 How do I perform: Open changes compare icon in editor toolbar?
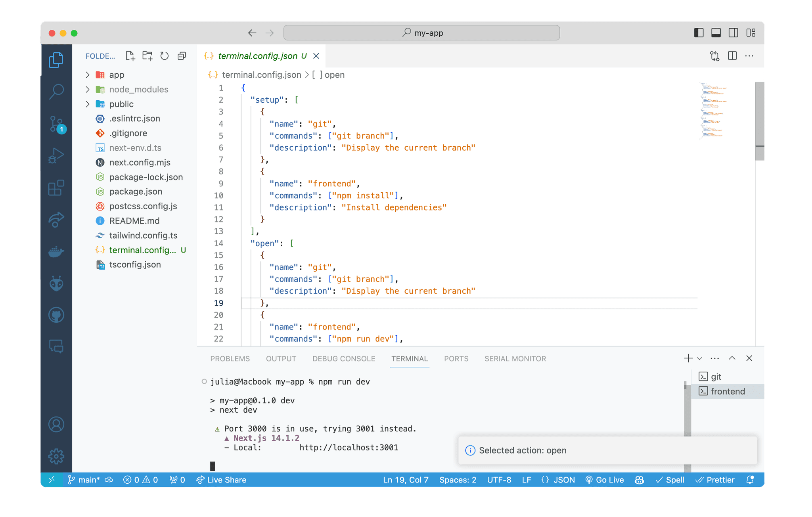click(715, 56)
